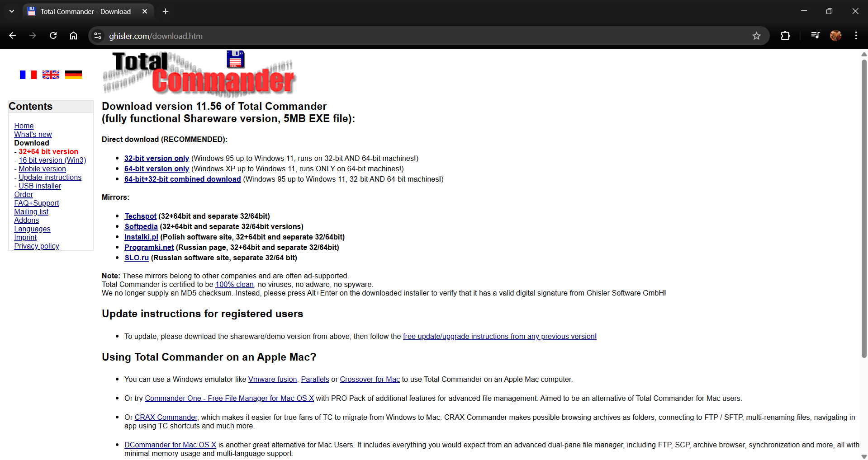The height and width of the screenshot is (460, 868).
Task: Reload the page
Action: pos(53,36)
